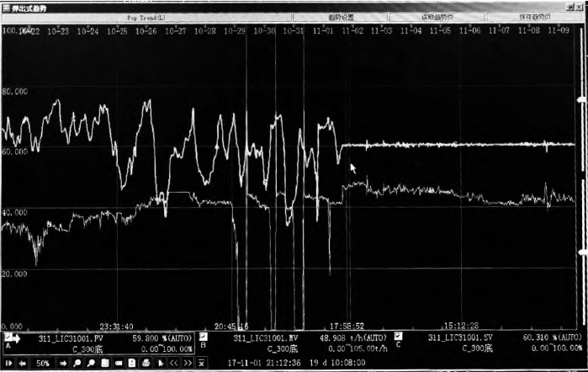Toggle pen A checkbox for 311_LIC31001.PV

(8, 335)
